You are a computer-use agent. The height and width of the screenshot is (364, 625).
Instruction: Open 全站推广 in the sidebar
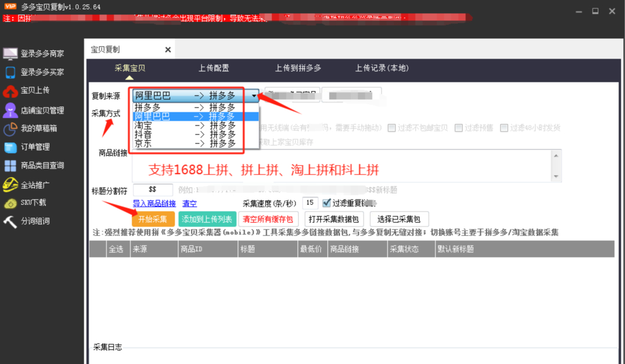[26, 185]
